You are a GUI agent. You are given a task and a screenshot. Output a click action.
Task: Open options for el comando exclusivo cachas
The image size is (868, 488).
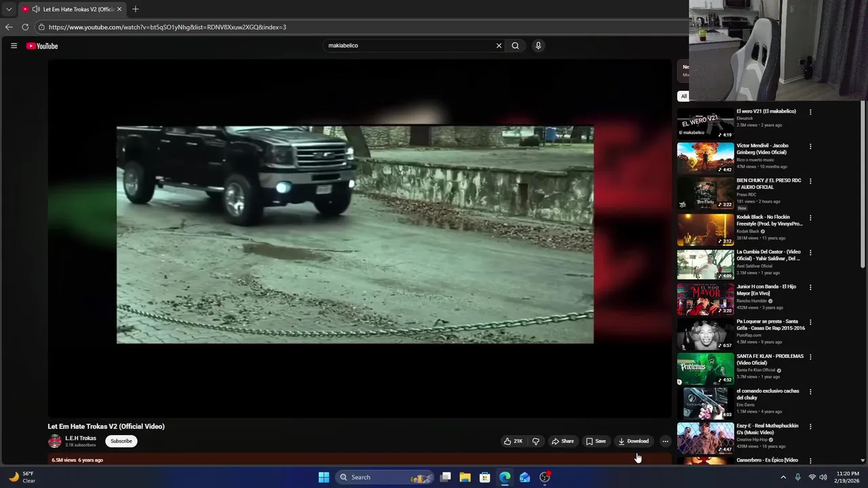810,392
